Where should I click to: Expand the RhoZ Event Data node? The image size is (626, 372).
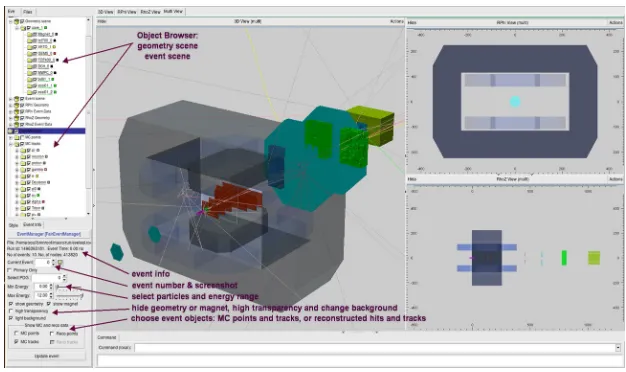[11, 124]
